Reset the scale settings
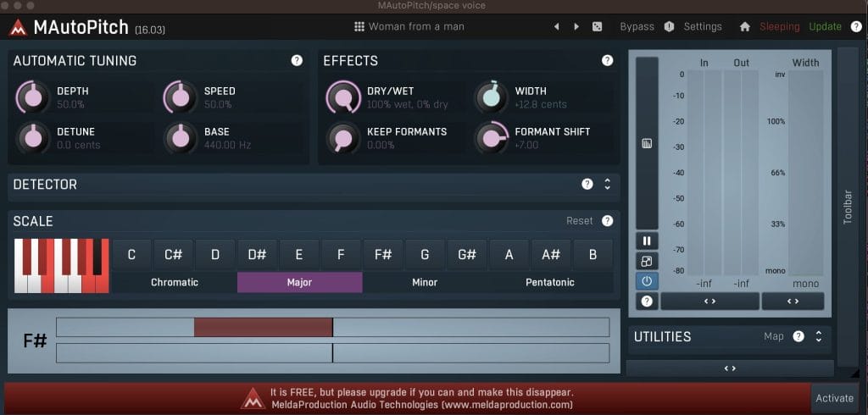This screenshot has width=868, height=415. tap(580, 221)
